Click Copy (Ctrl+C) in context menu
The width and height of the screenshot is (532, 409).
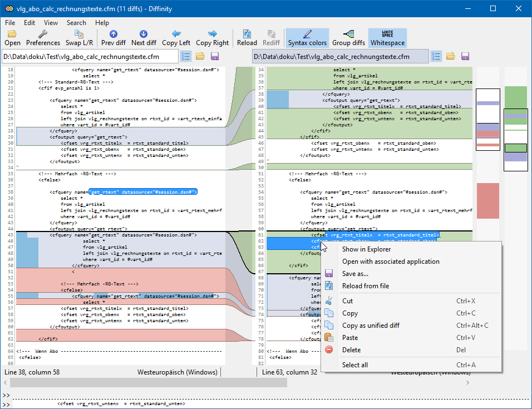tap(411, 313)
